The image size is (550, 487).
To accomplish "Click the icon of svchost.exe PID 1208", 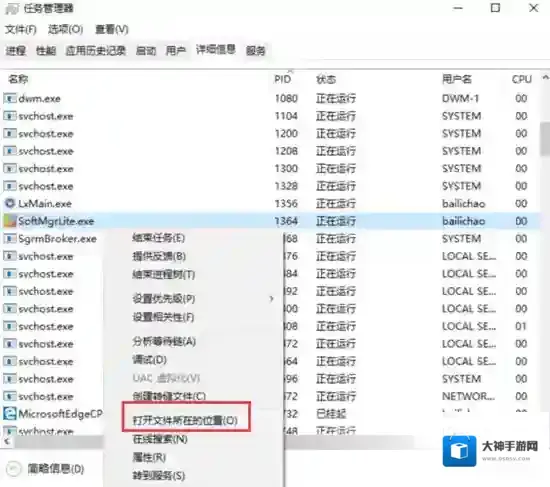I will coord(10,151).
